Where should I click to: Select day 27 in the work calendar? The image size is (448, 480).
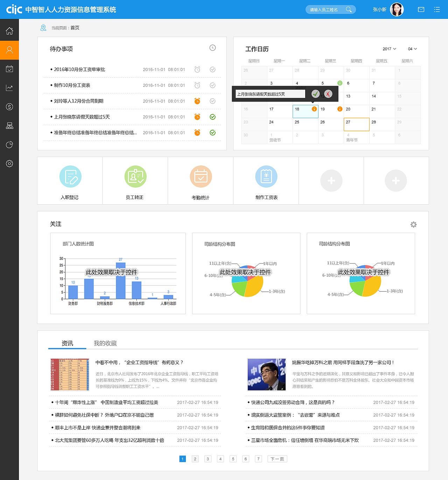coord(357,125)
